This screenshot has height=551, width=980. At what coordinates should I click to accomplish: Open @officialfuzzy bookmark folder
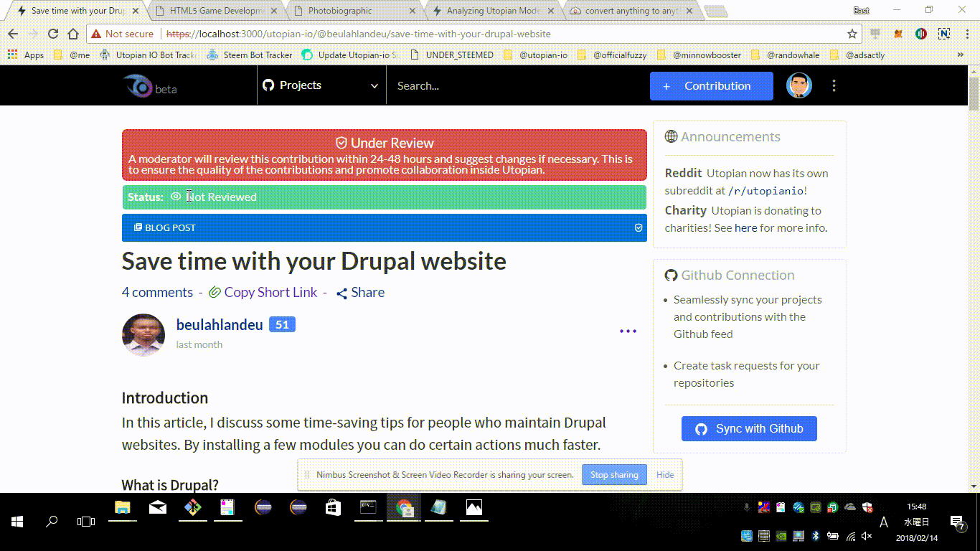tap(612, 55)
